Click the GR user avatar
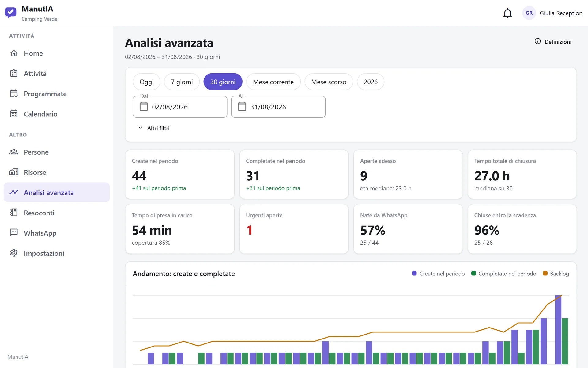Image resolution: width=588 pixels, height=368 pixels. [529, 13]
